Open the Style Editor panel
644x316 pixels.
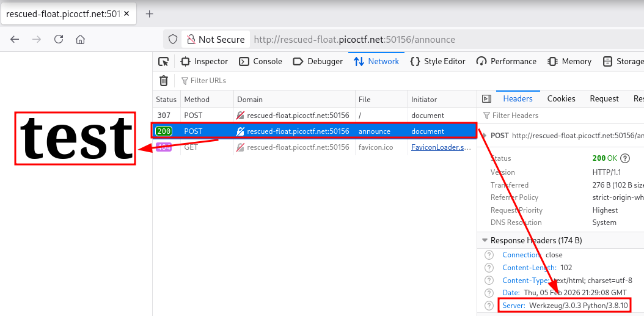click(437, 61)
